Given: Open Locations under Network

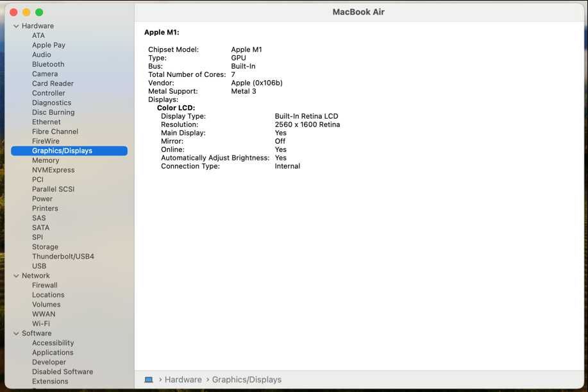Looking at the screenshot, I should pyautogui.click(x=48, y=295).
